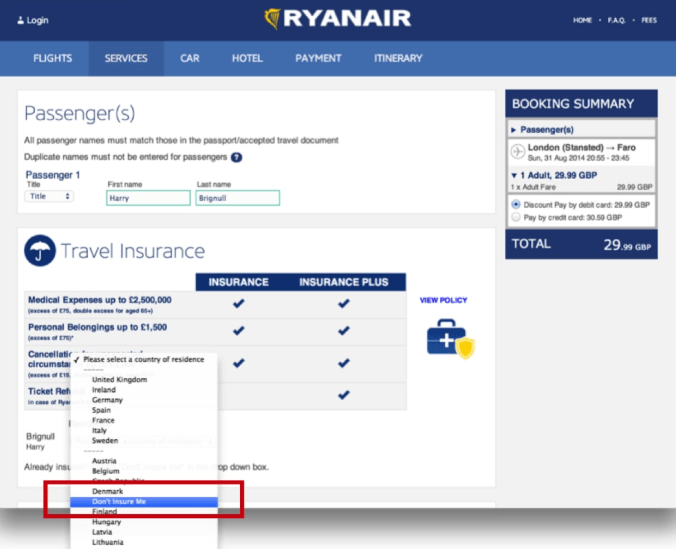Open the passenger Title dropdown
Screen dimensions: 676x549
[49, 196]
